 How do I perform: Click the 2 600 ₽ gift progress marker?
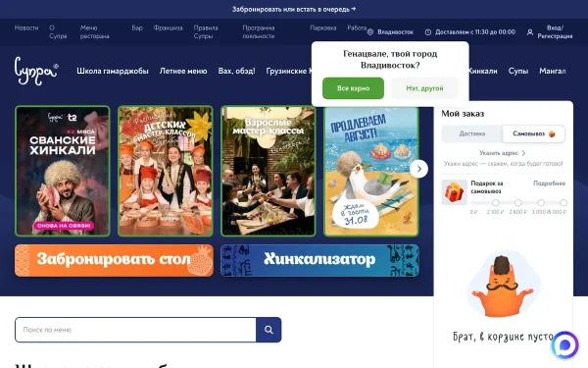[x=517, y=203]
